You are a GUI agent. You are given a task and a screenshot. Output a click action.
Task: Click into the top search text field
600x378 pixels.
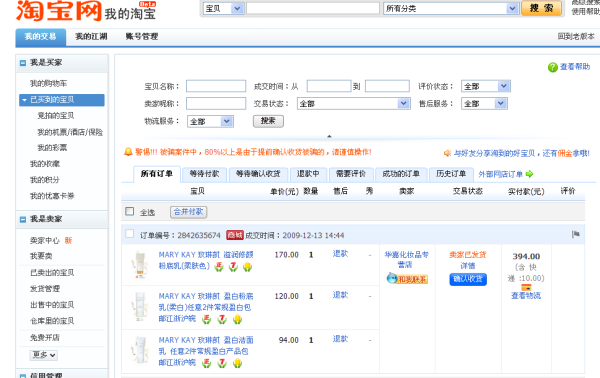[313, 8]
